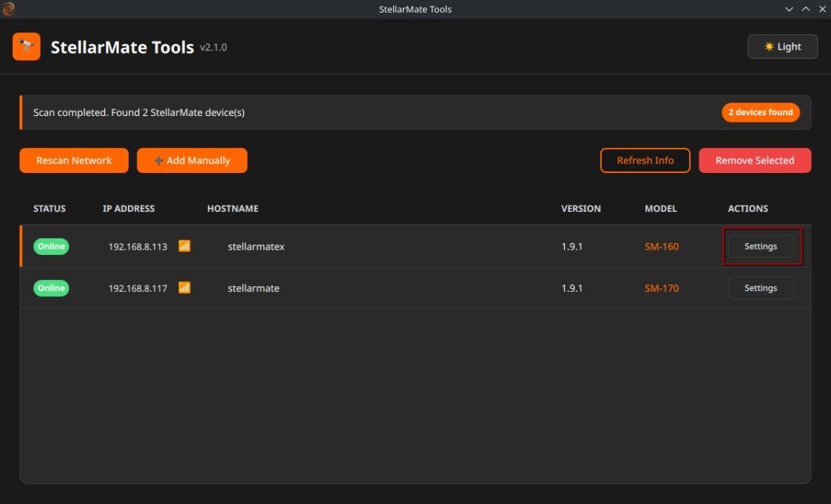Click version 1.9.1 in stellarmatex row

[571, 246]
